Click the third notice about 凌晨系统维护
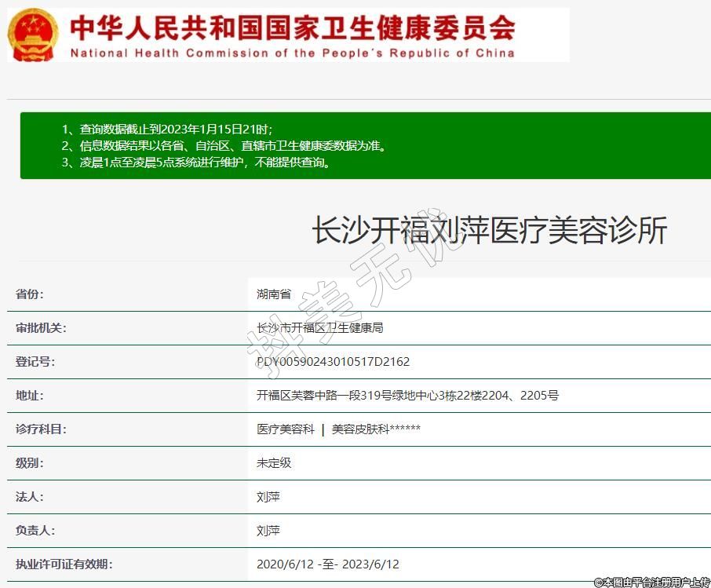711x588 pixels. tap(195, 163)
